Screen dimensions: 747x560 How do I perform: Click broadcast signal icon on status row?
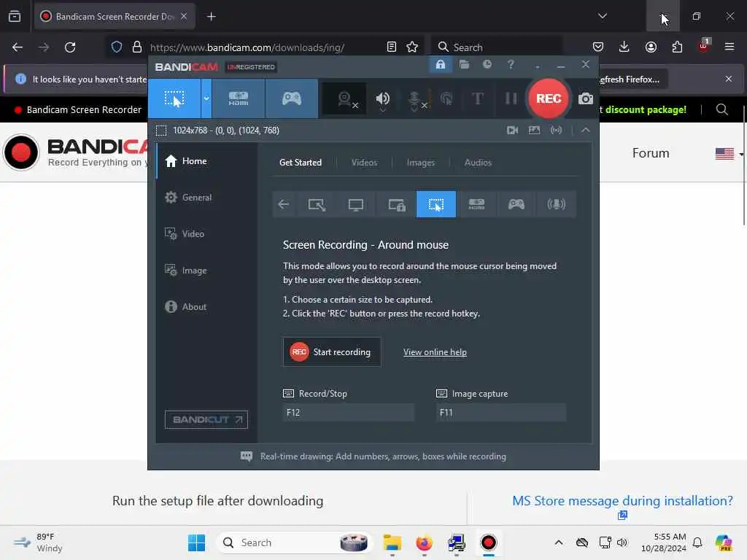click(556, 130)
